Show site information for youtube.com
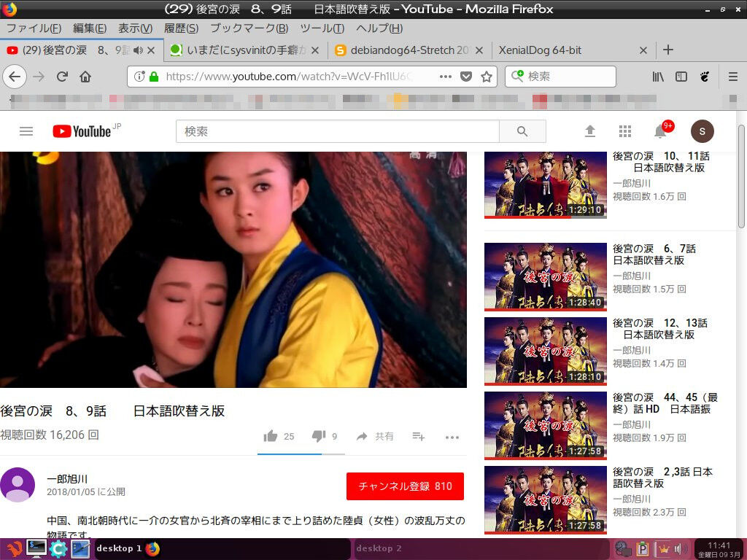Image resolution: width=747 pixels, height=560 pixels. click(x=139, y=76)
